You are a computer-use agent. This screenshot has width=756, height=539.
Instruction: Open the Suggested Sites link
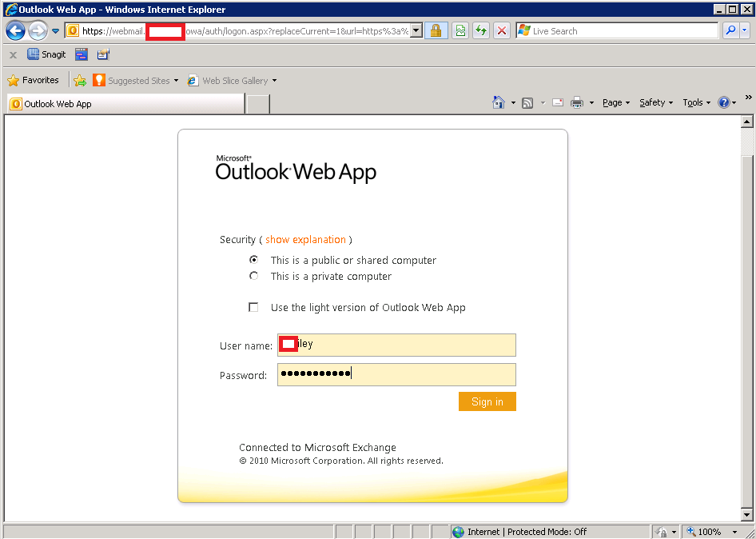point(139,81)
